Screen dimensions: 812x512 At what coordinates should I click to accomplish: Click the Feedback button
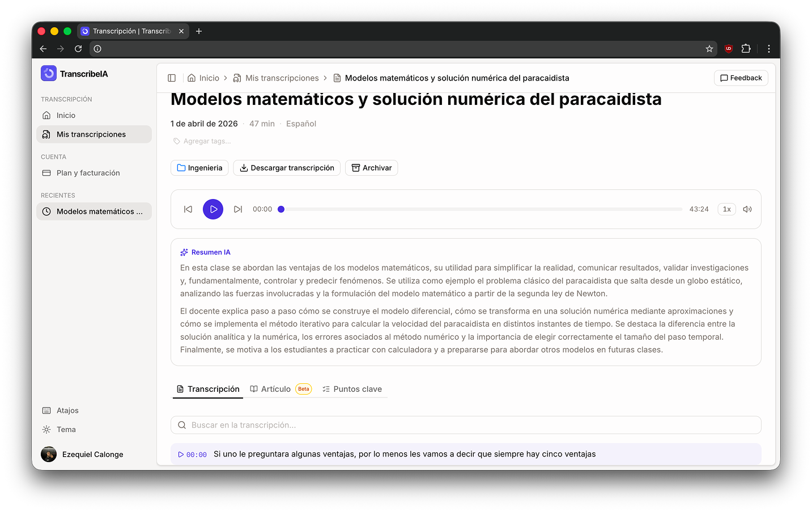(x=741, y=78)
